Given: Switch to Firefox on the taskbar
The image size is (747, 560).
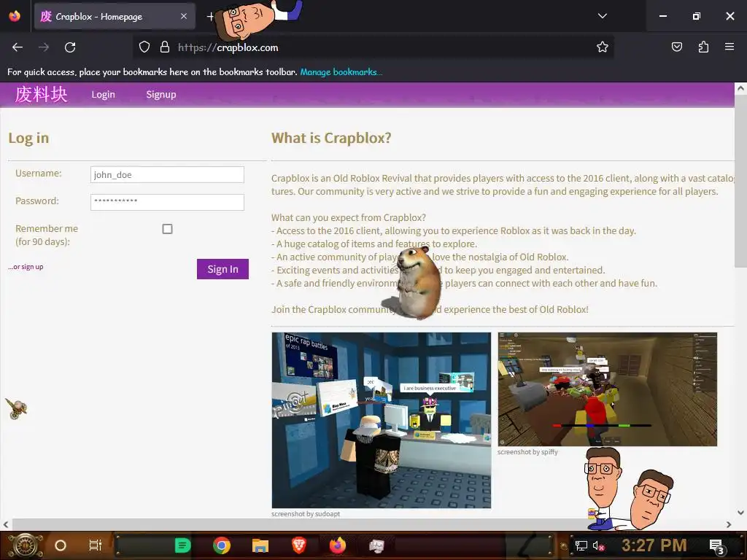Looking at the screenshot, I should pyautogui.click(x=338, y=545).
